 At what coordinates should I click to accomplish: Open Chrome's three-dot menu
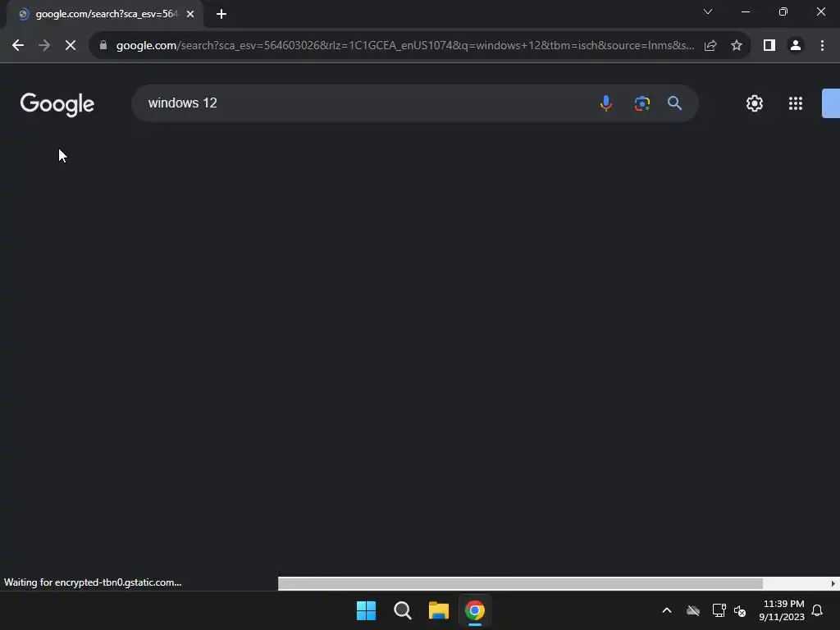[x=822, y=46]
